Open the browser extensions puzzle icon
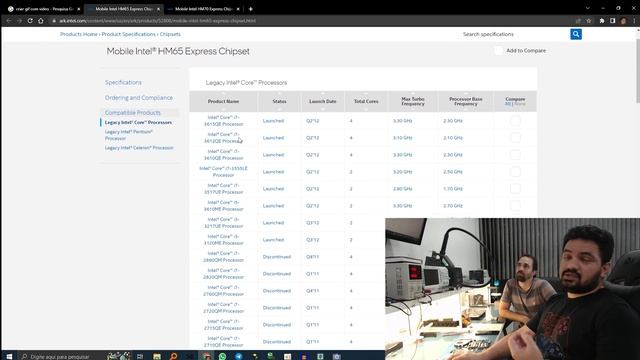This screenshot has height=360, width=640. pyautogui.click(x=602, y=20)
